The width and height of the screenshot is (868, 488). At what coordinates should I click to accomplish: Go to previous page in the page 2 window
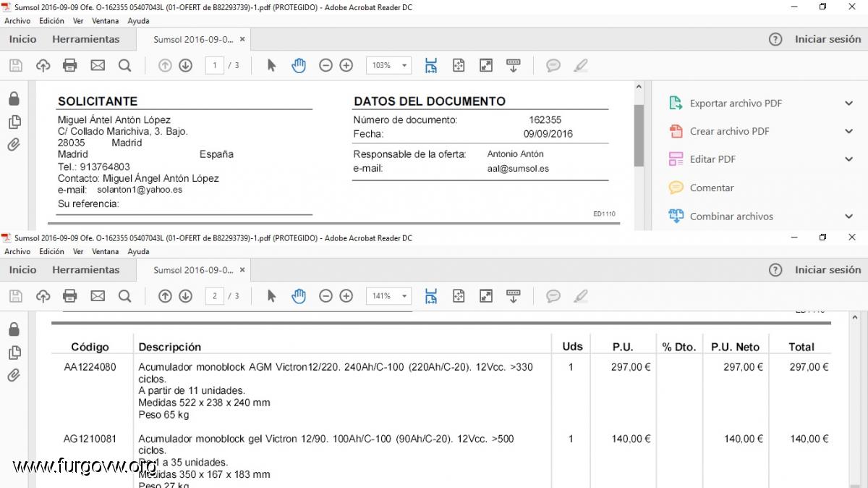[165, 296]
